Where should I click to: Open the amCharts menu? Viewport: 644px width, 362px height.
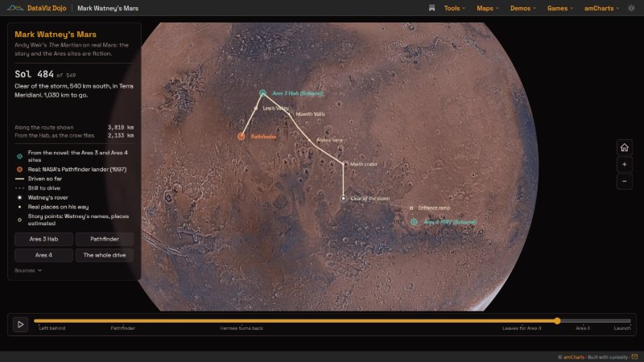601,8
